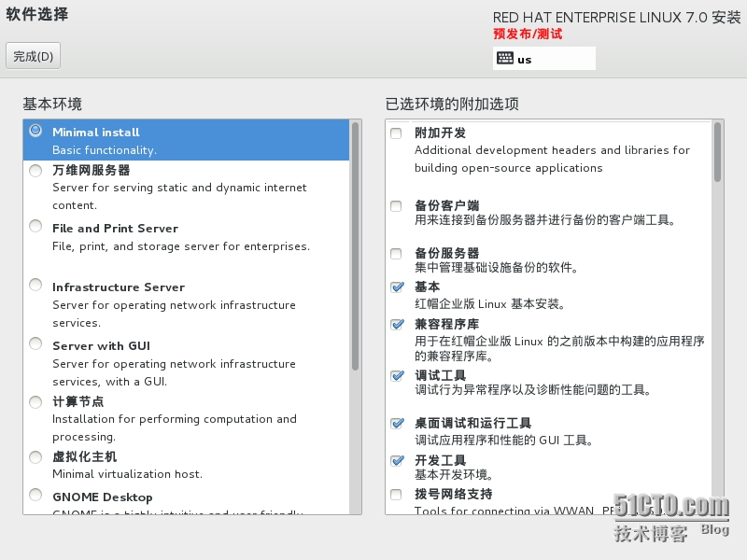
Task: Click the 已选环境的附加选项 heading
Action: (452, 104)
